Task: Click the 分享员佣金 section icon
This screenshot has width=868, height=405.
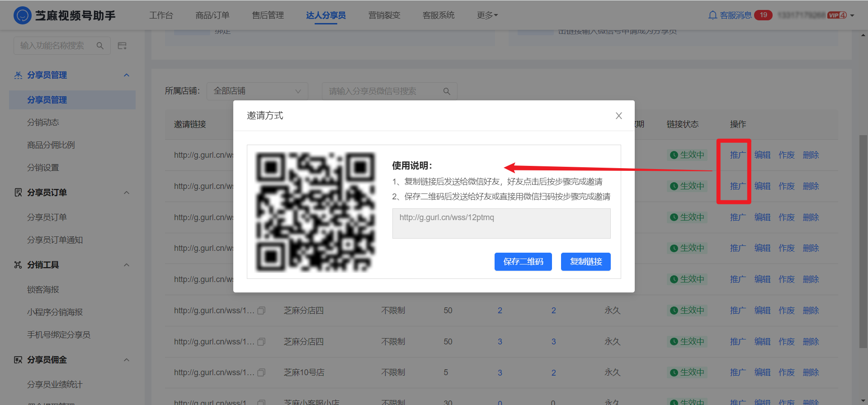Action: coord(18,360)
